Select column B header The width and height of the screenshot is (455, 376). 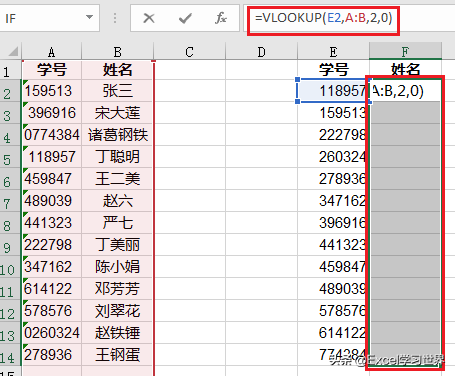coord(118,52)
